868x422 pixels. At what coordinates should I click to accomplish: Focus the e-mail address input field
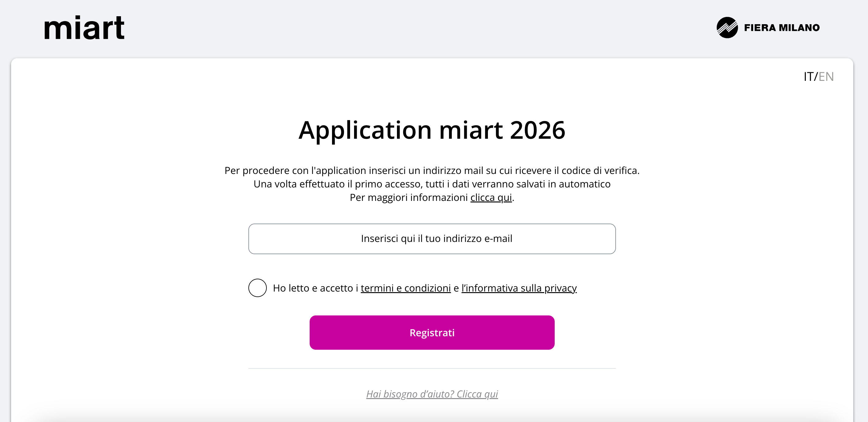coord(432,239)
